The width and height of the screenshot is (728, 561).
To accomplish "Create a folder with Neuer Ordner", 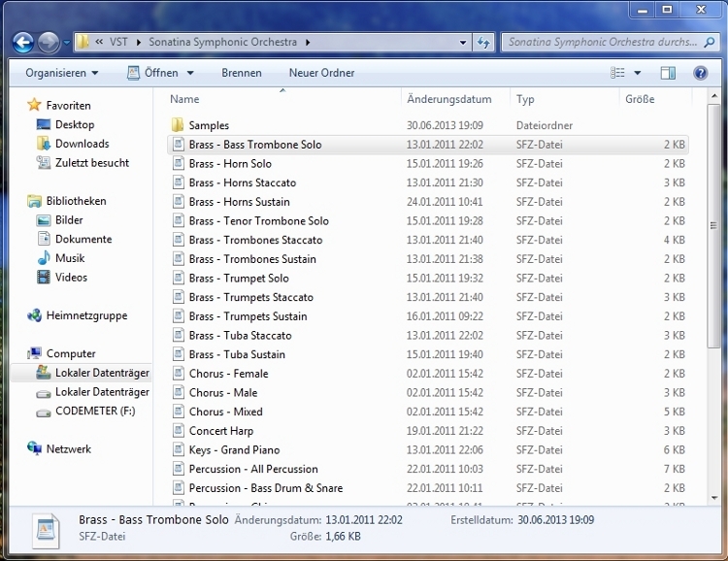I will 321,73.
